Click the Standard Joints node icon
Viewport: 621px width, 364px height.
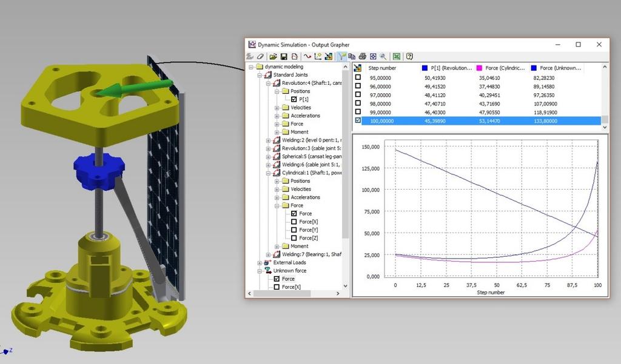click(x=267, y=74)
